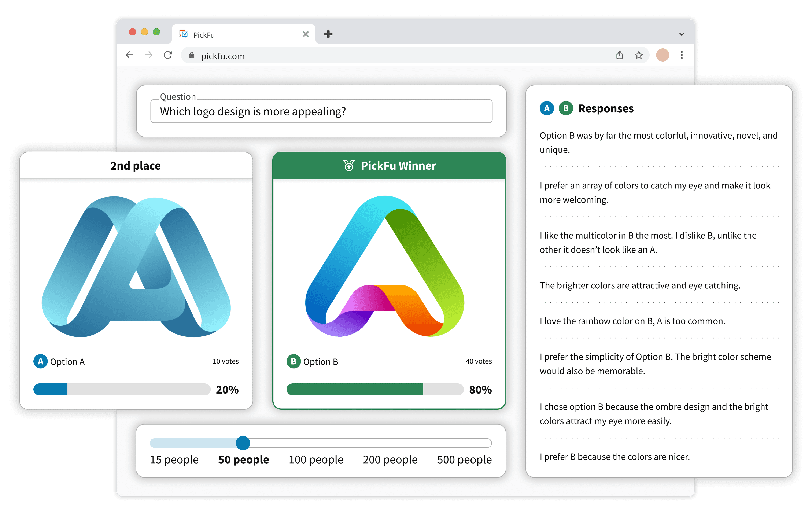Click response 'I prefer the simplicity of Option B'
The width and height of the screenshot is (812, 516).
coord(655,364)
